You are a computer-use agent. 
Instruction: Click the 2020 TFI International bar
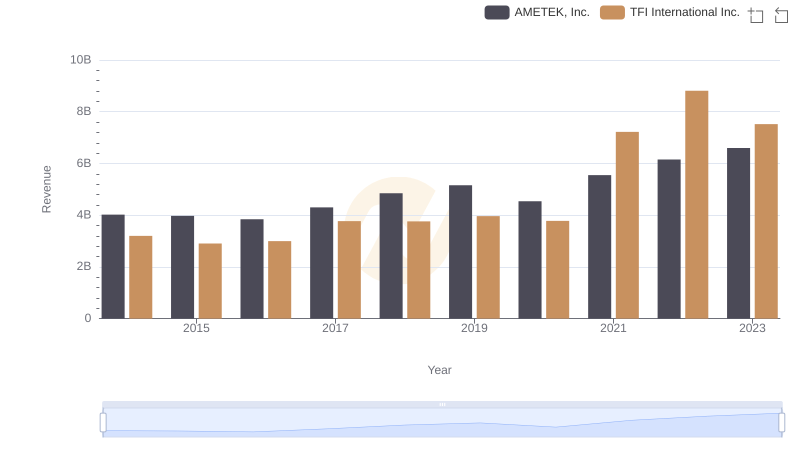(558, 270)
